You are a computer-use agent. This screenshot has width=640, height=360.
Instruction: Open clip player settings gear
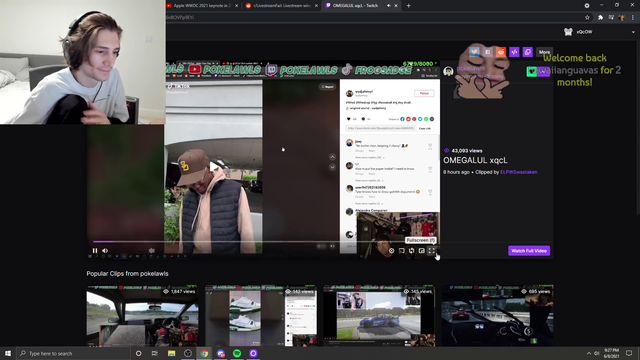(x=391, y=251)
